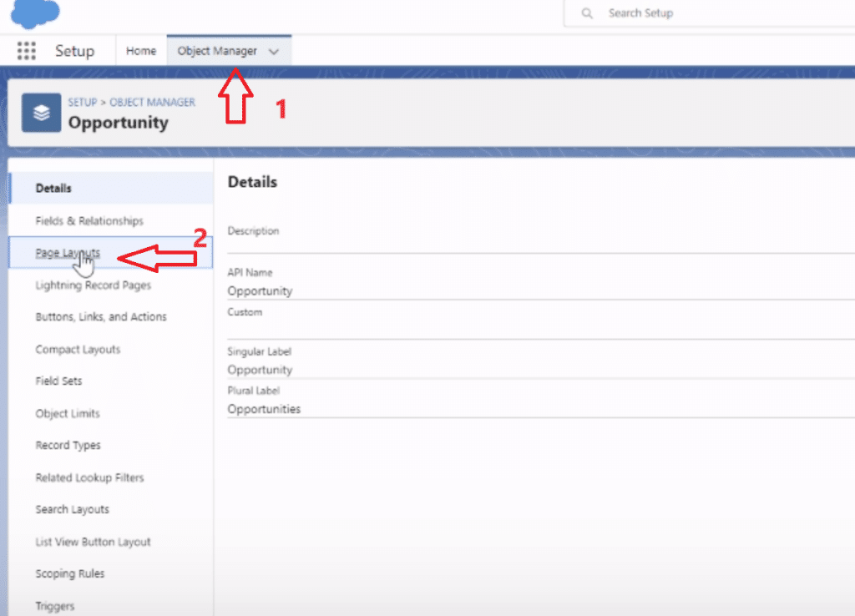Click the Opportunity page heading
This screenshot has height=616, width=855.
119,122
